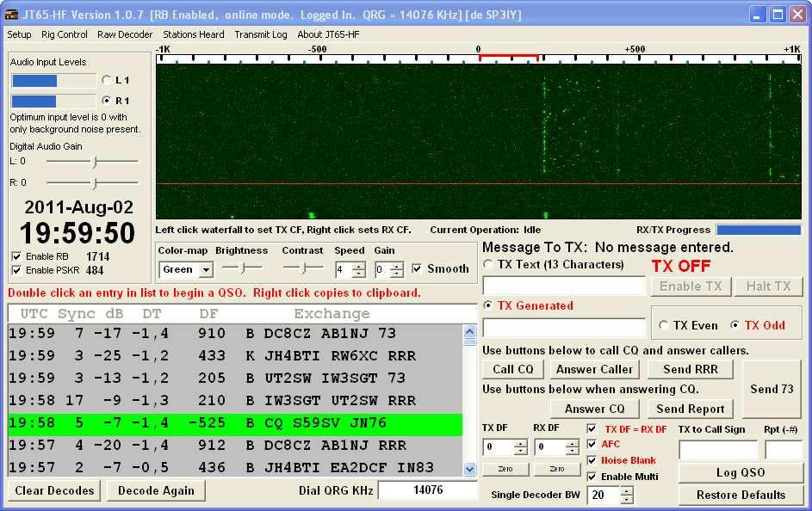Select the CQ S59SV JN76 decode entry
This screenshot has height=511, width=812.
point(235,423)
